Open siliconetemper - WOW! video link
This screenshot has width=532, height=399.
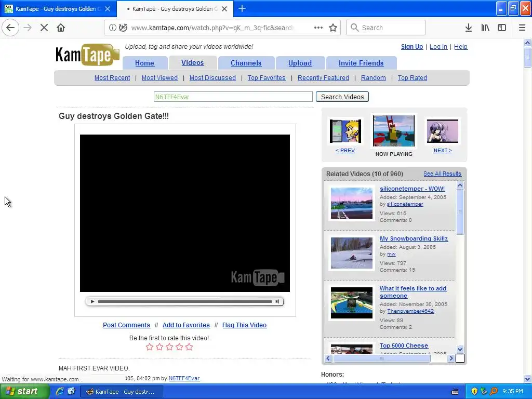point(412,189)
